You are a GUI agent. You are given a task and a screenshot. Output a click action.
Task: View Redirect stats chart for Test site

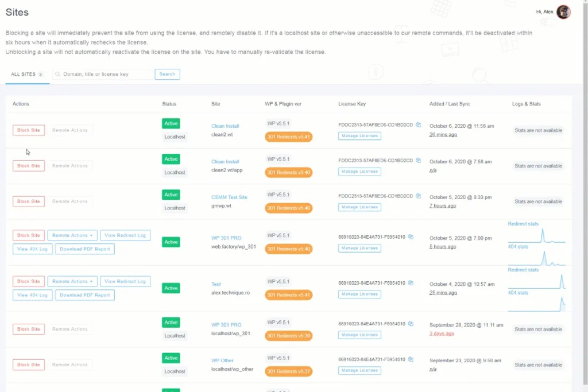click(537, 281)
